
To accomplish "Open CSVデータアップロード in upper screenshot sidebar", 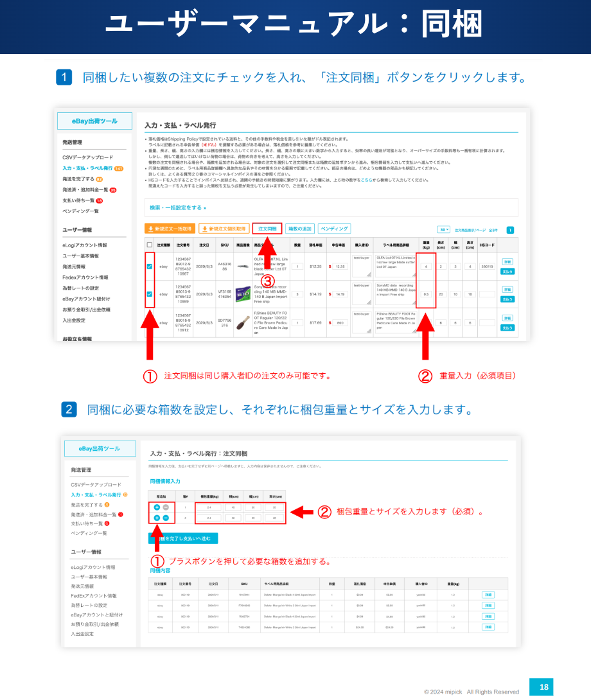I will pyautogui.click(x=87, y=157).
